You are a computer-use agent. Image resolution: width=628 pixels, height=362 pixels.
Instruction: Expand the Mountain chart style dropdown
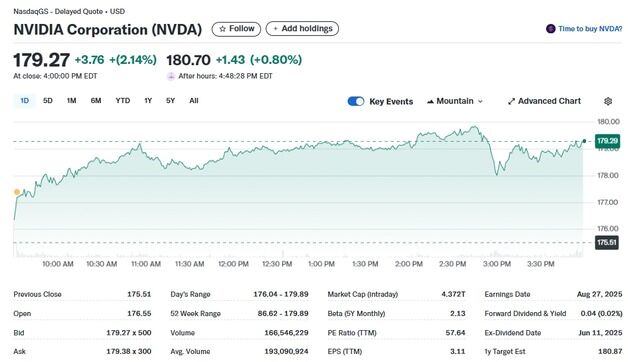[455, 101]
